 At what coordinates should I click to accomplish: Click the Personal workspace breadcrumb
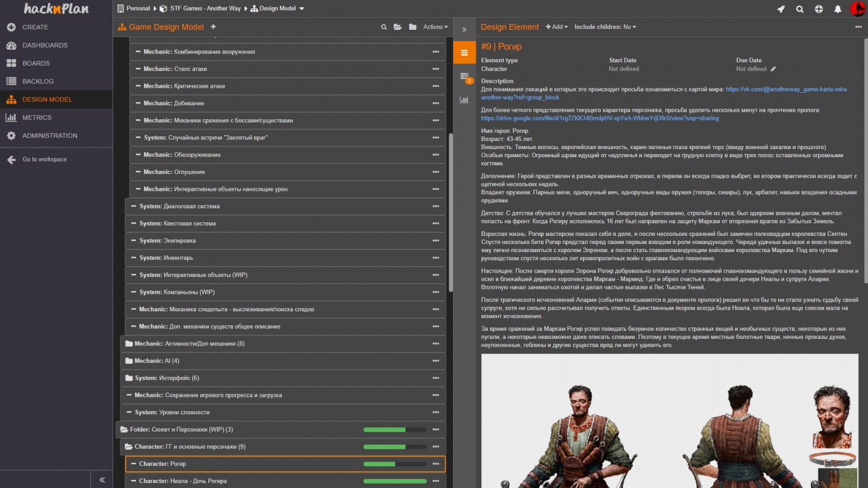pyautogui.click(x=138, y=8)
